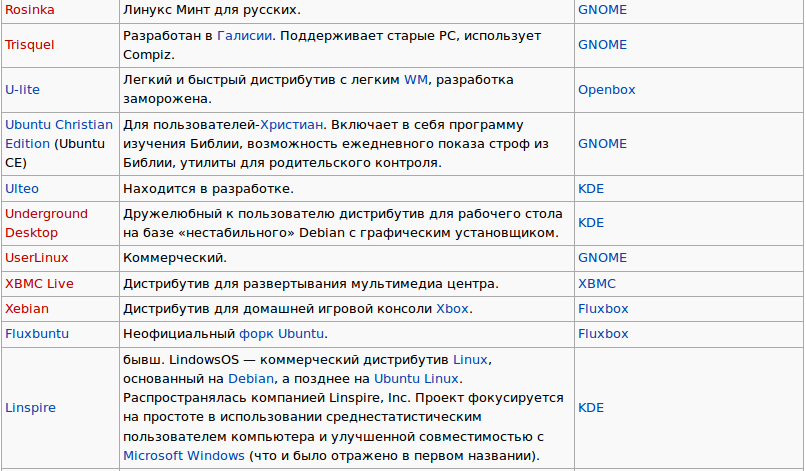The image size is (806, 471).
Task: Click the Fluxbuntu distribution link
Action: tap(37, 334)
